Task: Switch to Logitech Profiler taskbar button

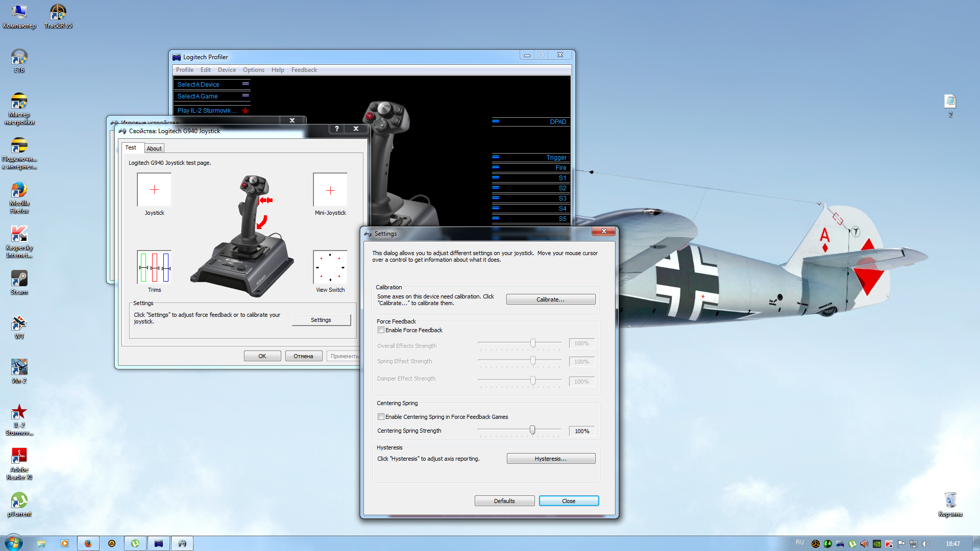Action: click(159, 543)
